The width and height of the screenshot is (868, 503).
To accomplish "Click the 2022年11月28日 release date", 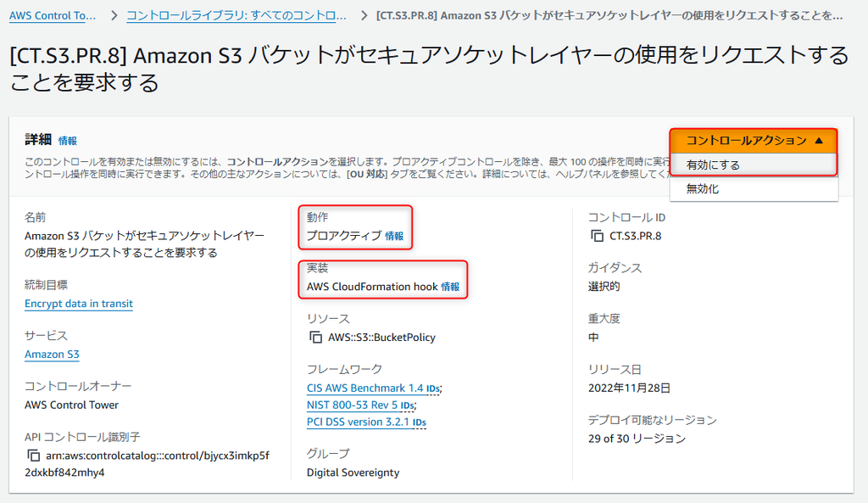I will [629, 388].
